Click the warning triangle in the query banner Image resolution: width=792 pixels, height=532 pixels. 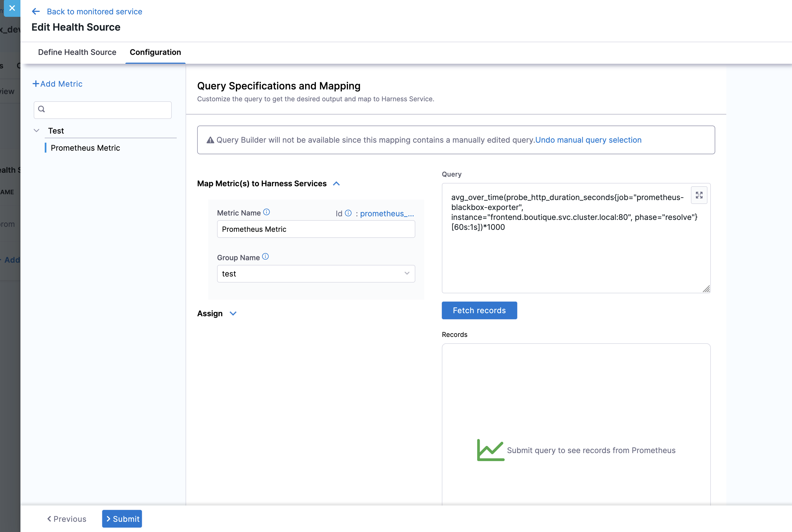coord(210,140)
